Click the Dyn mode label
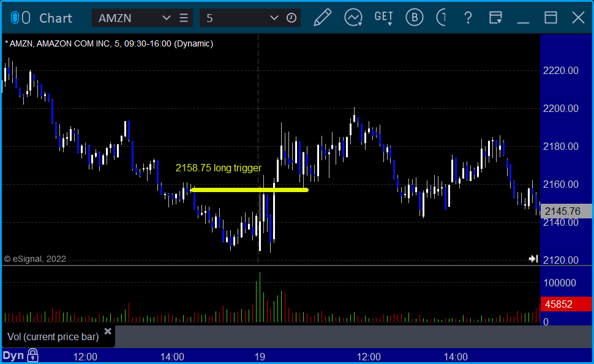 click(13, 355)
